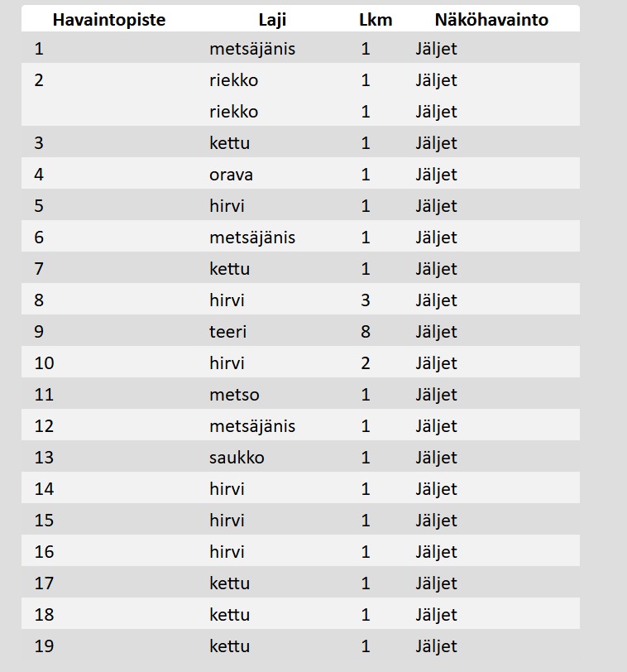The height and width of the screenshot is (672, 627).
Task: Click observation point number 5
Action: (39, 206)
